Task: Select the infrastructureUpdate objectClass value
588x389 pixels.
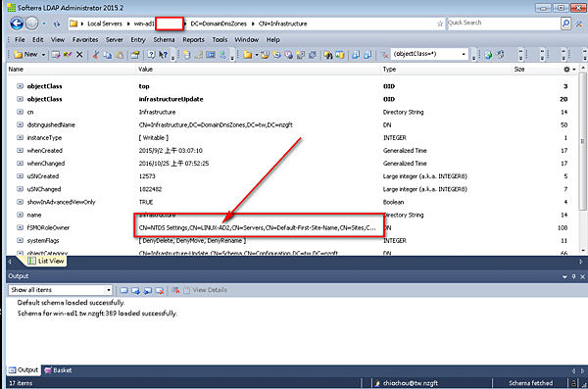Action: pos(171,99)
